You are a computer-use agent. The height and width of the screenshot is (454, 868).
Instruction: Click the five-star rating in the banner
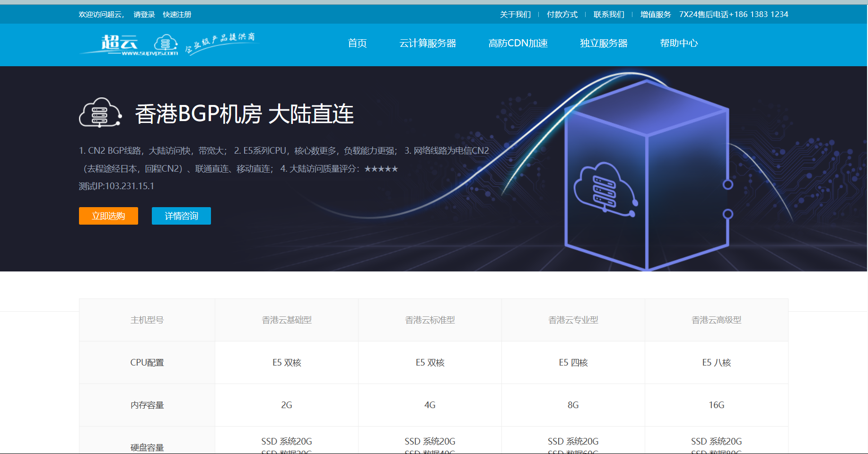coord(381,169)
